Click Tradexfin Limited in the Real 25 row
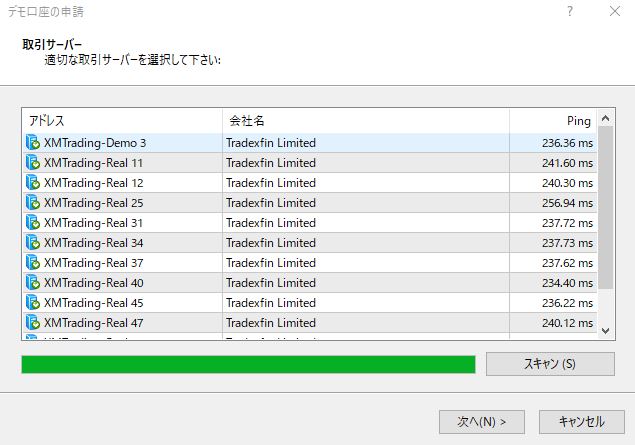This screenshot has width=635, height=445. coord(271,203)
